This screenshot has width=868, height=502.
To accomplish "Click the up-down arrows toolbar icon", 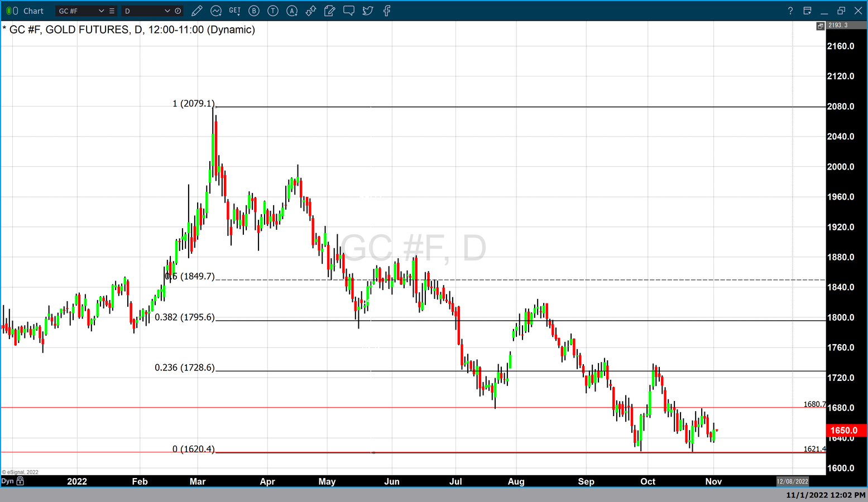I will pyautogui.click(x=311, y=11).
